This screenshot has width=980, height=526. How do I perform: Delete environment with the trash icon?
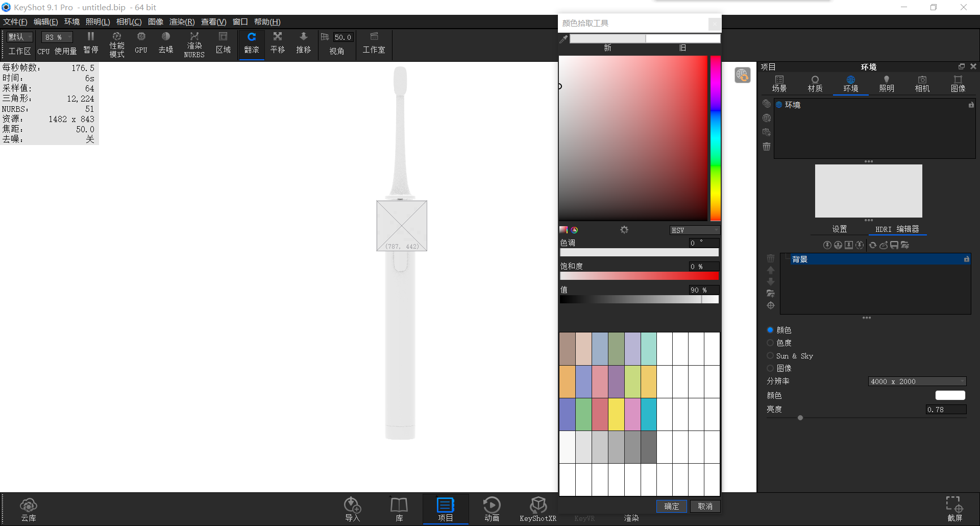point(766,147)
